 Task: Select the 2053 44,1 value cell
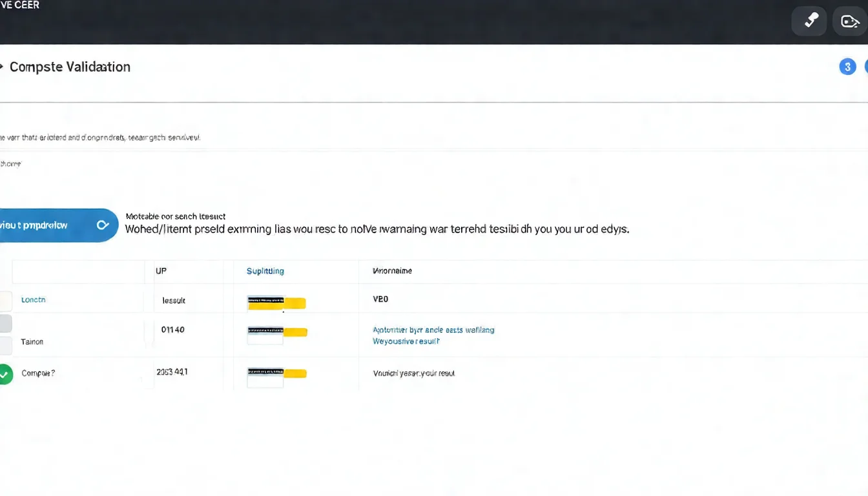[172, 372]
